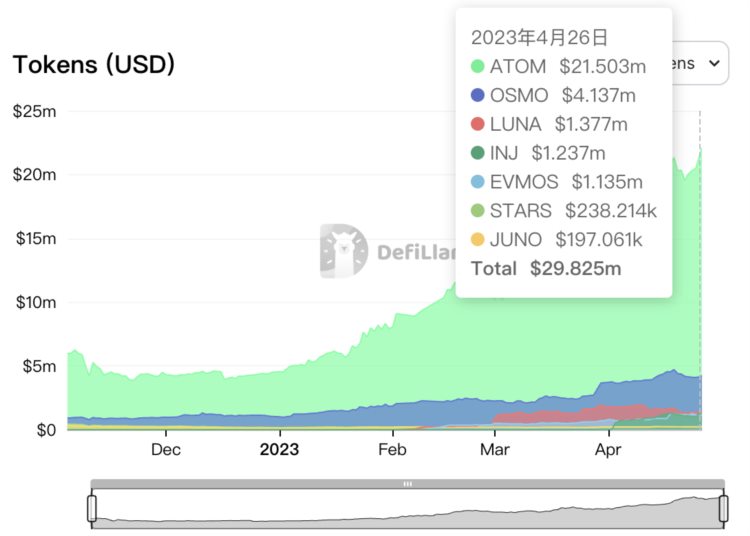The image size is (750, 536).
Task: Click the grip bar above range selector
Action: (x=407, y=484)
